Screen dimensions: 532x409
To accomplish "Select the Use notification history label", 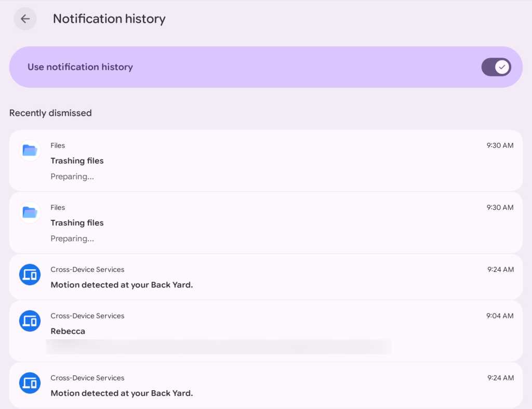I will (x=80, y=67).
